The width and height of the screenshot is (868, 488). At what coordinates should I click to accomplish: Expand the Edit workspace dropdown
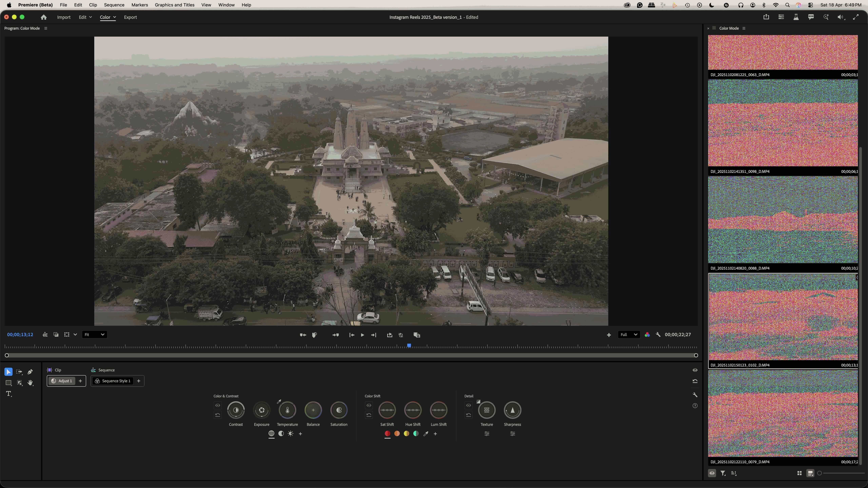[85, 17]
